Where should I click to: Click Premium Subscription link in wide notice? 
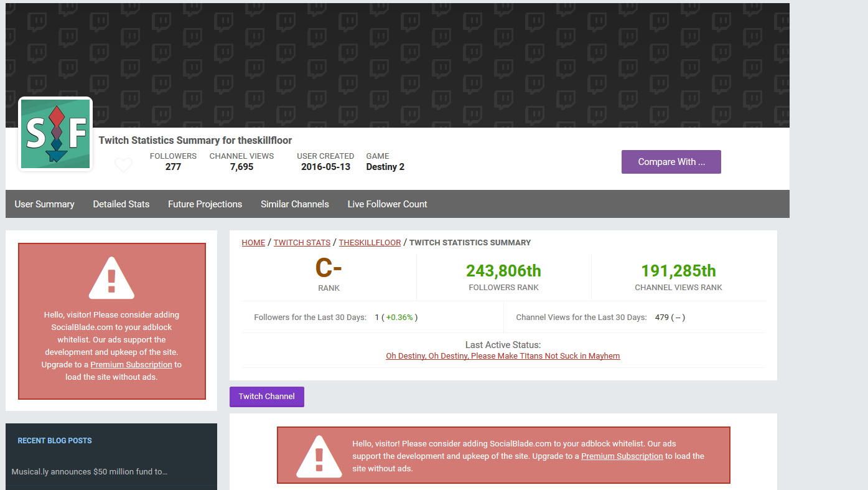coord(622,456)
